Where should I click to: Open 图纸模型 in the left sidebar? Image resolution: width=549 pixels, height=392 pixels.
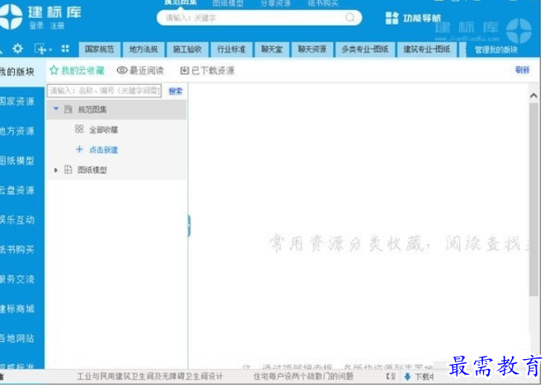[16, 161]
